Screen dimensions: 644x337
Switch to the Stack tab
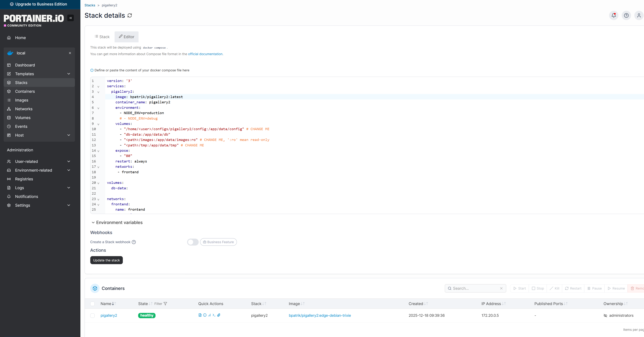102,37
